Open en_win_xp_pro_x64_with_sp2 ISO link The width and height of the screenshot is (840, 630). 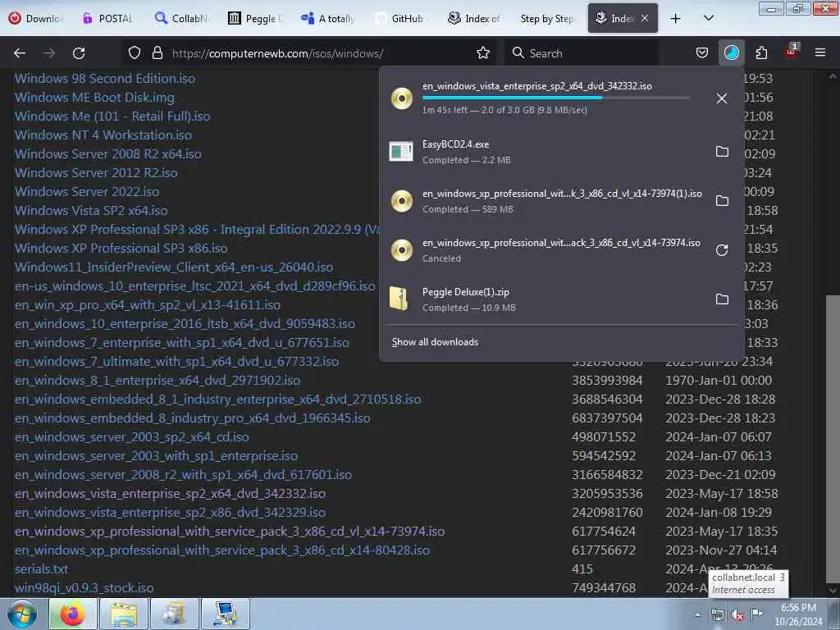(x=148, y=305)
